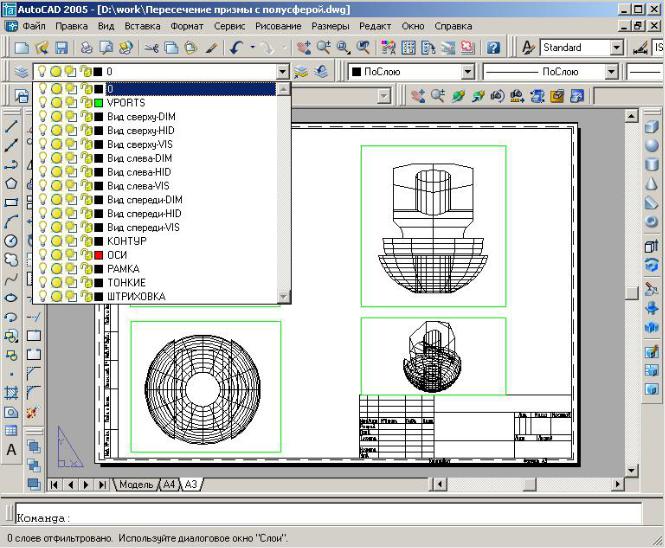Click green color swatch of VPORTS layer
665x548 pixels.
[98, 103]
